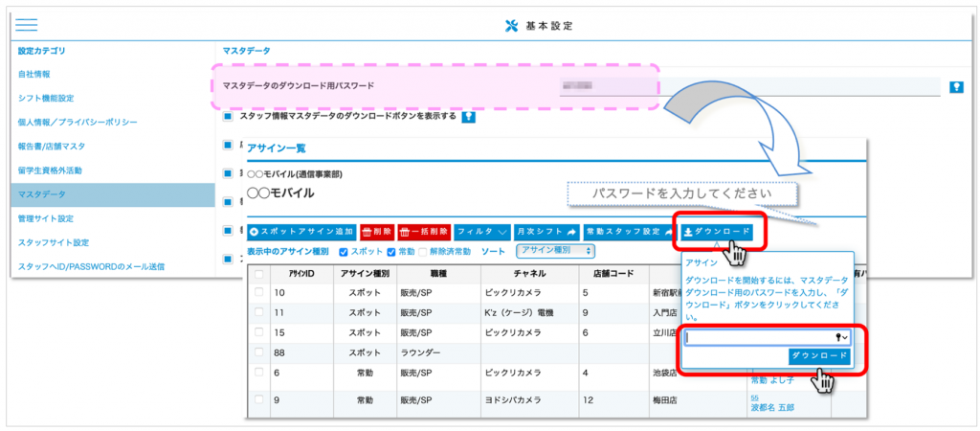This screenshot has width=980, height=431.
Task: Click the help icon beside password field
Action: coord(955,87)
